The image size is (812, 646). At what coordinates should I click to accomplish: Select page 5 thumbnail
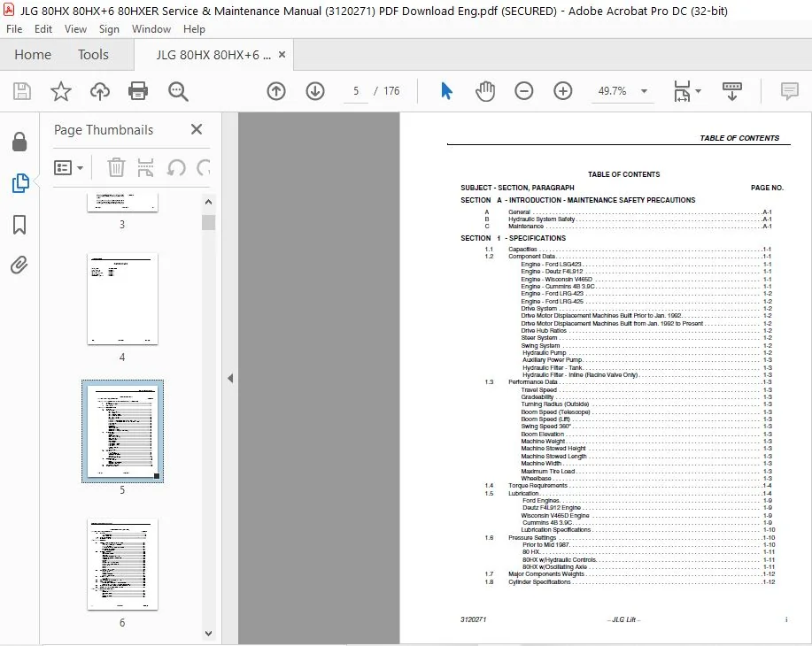pyautogui.click(x=122, y=431)
